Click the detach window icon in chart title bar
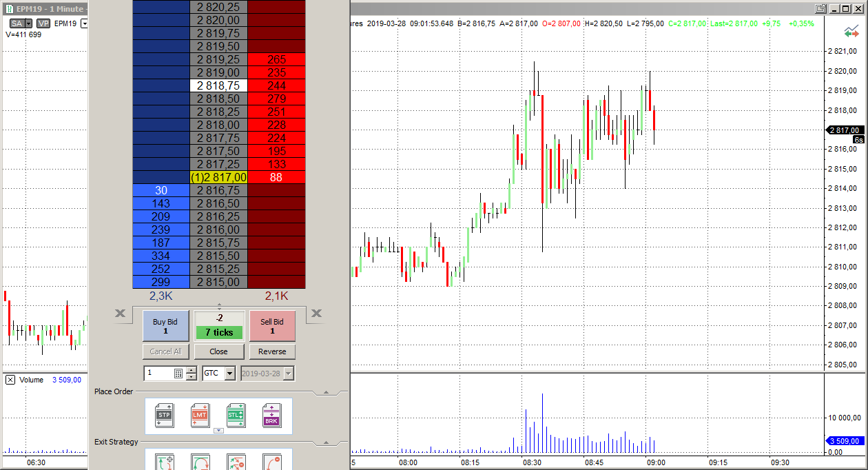The image size is (868, 470). pos(820,9)
